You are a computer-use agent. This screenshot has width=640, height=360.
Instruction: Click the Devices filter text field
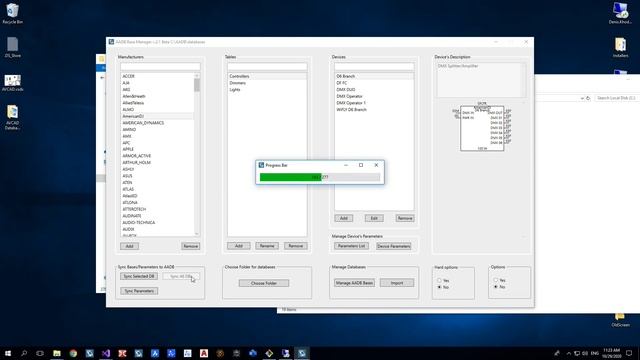click(374, 66)
